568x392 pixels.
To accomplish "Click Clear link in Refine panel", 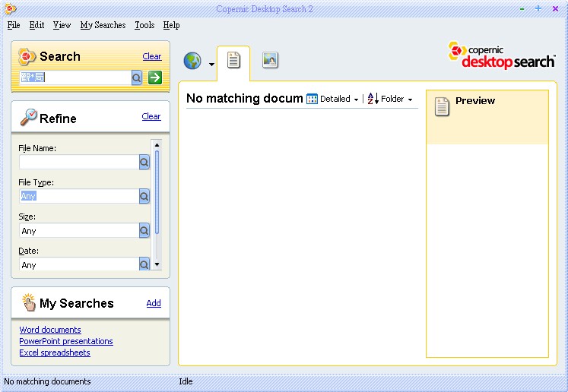I will click(151, 116).
